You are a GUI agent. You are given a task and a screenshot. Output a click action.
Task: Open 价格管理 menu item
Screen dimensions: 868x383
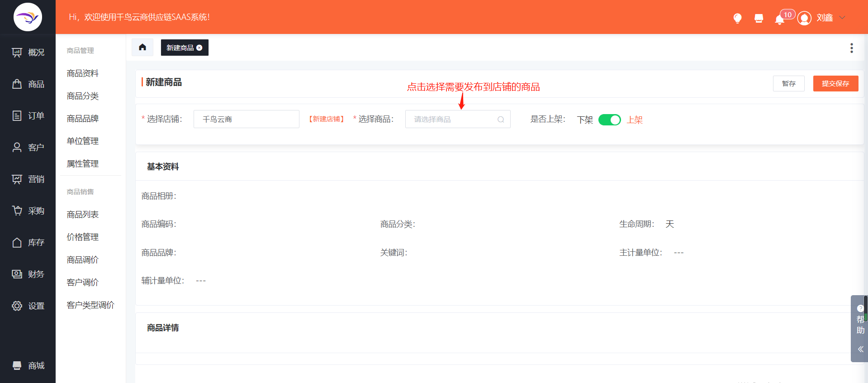coord(83,237)
